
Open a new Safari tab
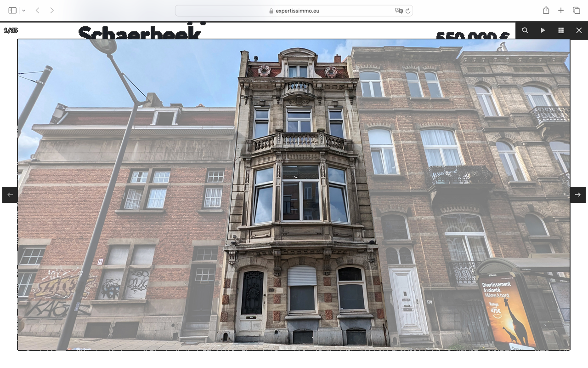(561, 11)
